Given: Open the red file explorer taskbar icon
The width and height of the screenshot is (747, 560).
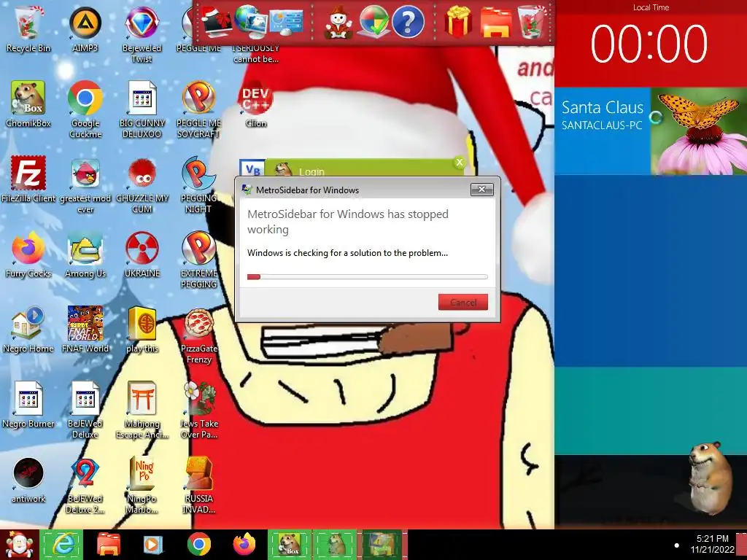Looking at the screenshot, I should click(x=109, y=545).
